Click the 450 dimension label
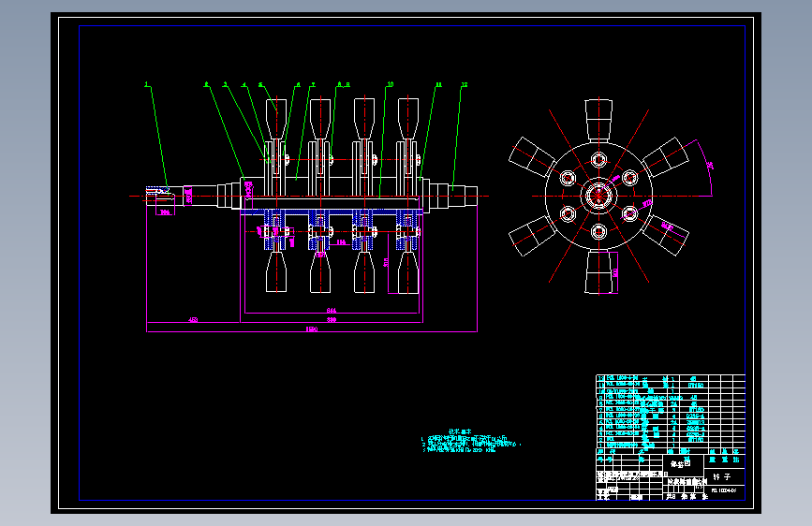This screenshot has width=812, height=526. [x=193, y=320]
